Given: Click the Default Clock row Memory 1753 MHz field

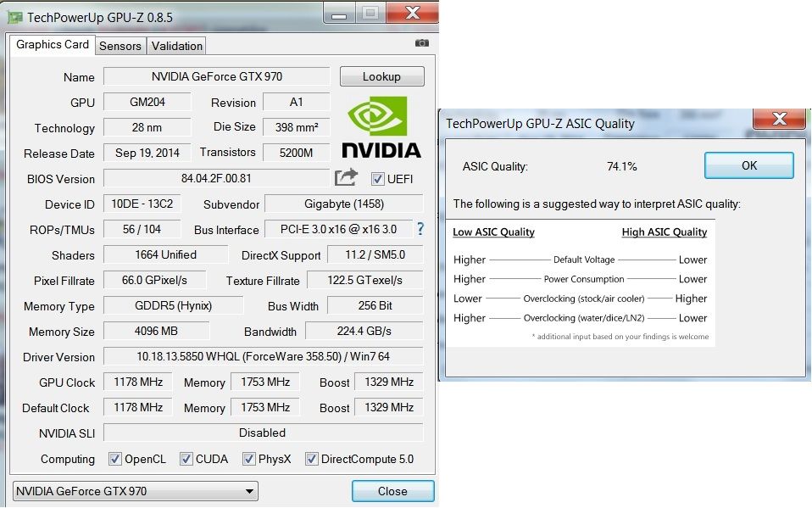Looking at the screenshot, I should point(264,407).
